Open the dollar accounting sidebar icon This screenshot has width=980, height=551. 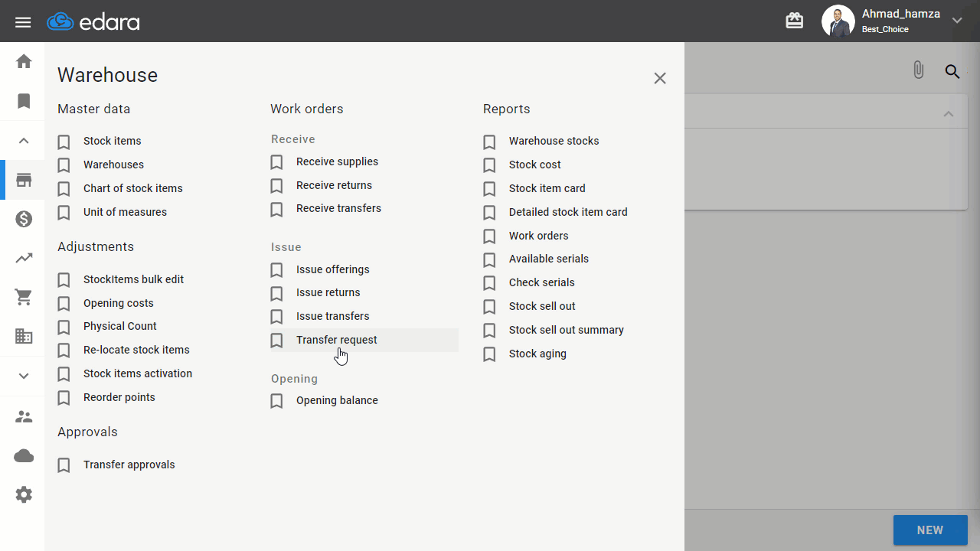[24, 220]
